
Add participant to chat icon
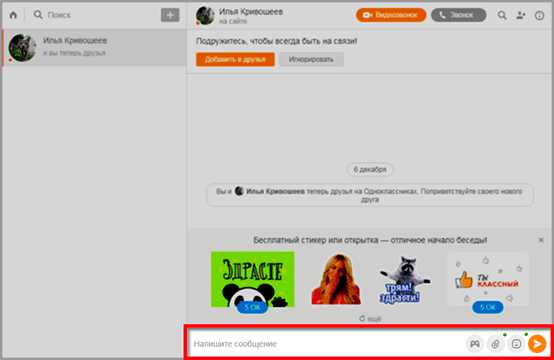(x=520, y=15)
